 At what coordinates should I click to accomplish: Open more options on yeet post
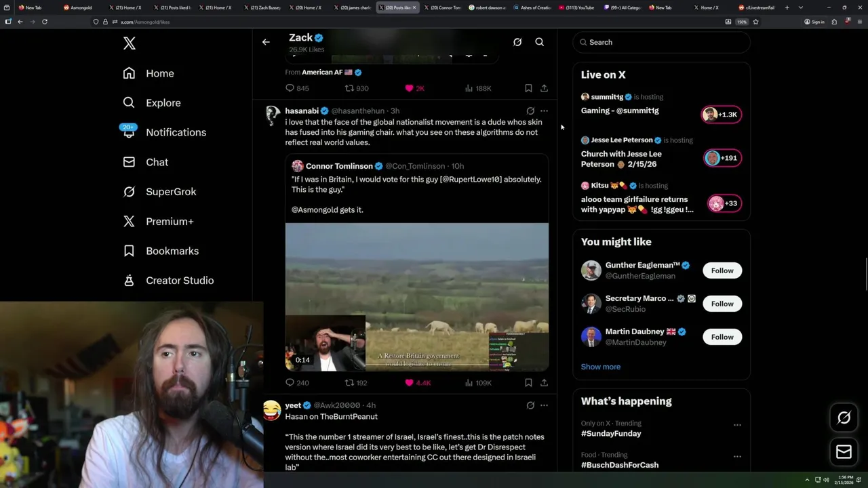pos(544,405)
